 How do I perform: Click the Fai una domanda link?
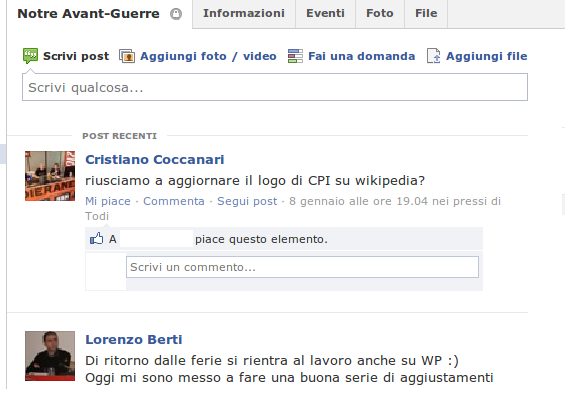point(362,56)
